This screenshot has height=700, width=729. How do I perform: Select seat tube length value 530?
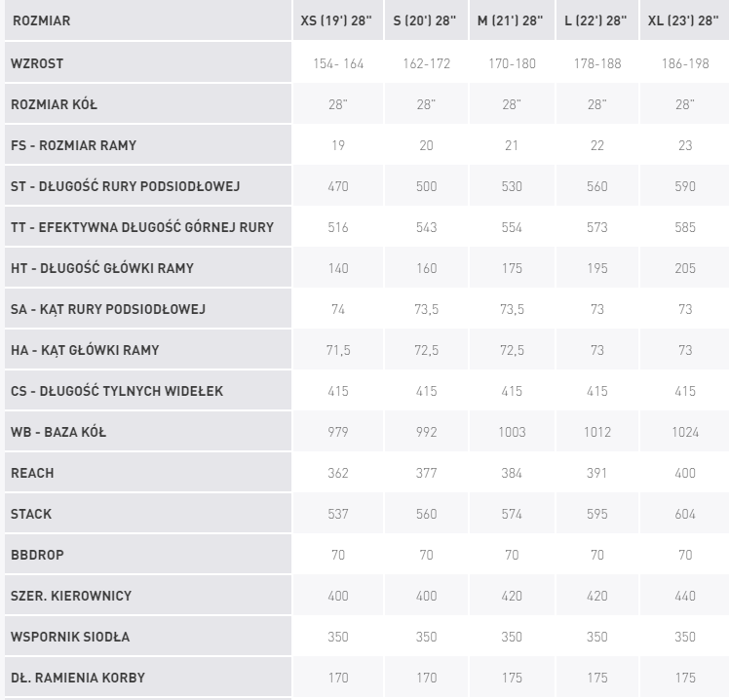tap(513, 186)
